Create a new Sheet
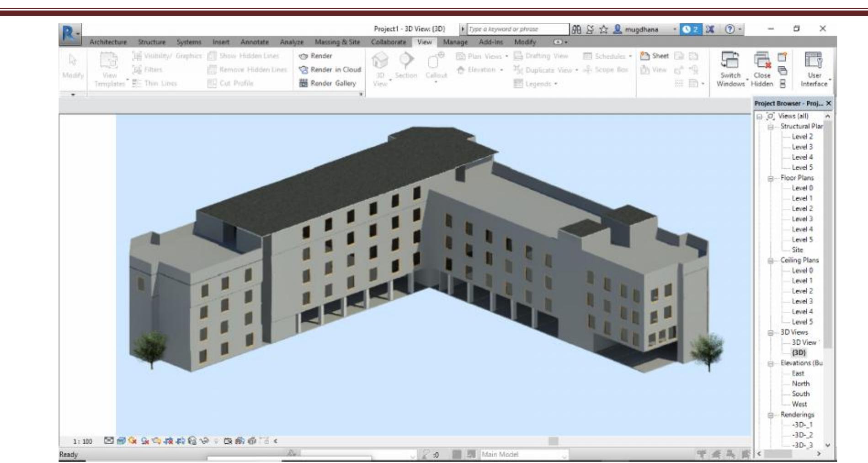The width and height of the screenshot is (868, 463). point(655,56)
